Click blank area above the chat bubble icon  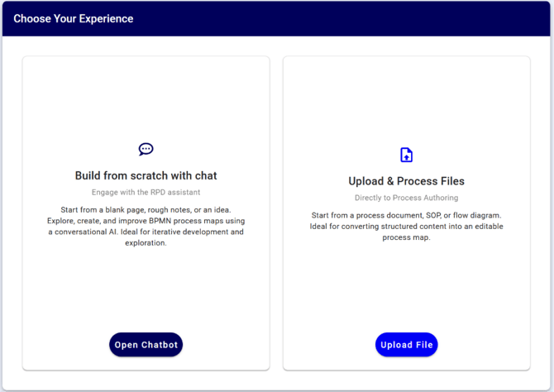tap(146, 99)
